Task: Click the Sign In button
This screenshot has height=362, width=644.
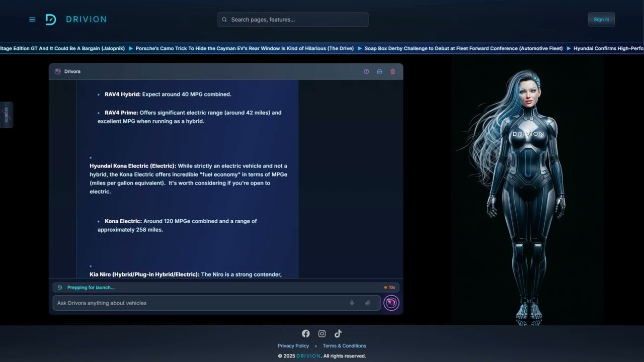Action: [601, 20]
